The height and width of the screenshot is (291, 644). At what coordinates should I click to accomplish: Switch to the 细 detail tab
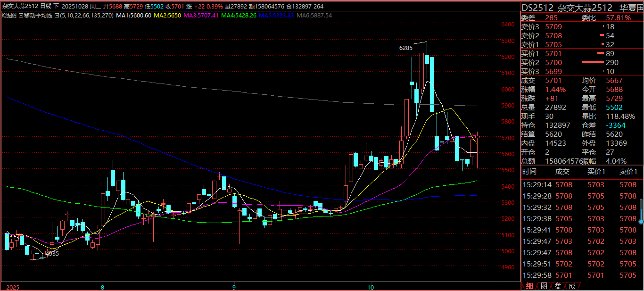pos(530,286)
